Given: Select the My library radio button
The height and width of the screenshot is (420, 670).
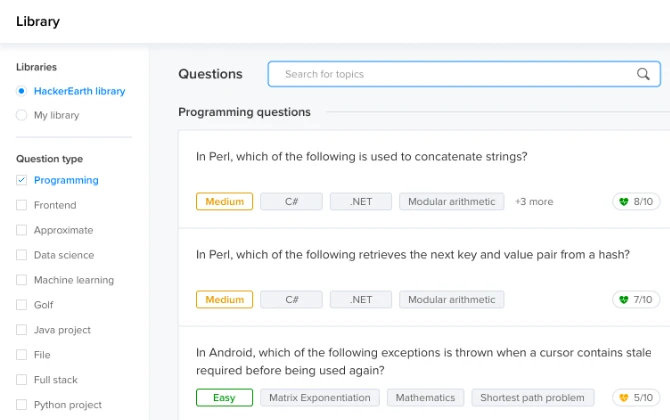Looking at the screenshot, I should click(21, 115).
